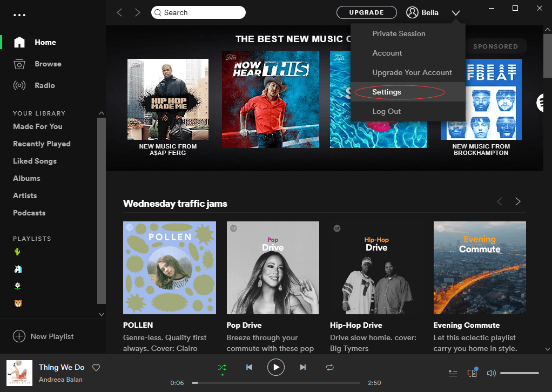
Task: Open Artists in the library
Action: tap(25, 195)
